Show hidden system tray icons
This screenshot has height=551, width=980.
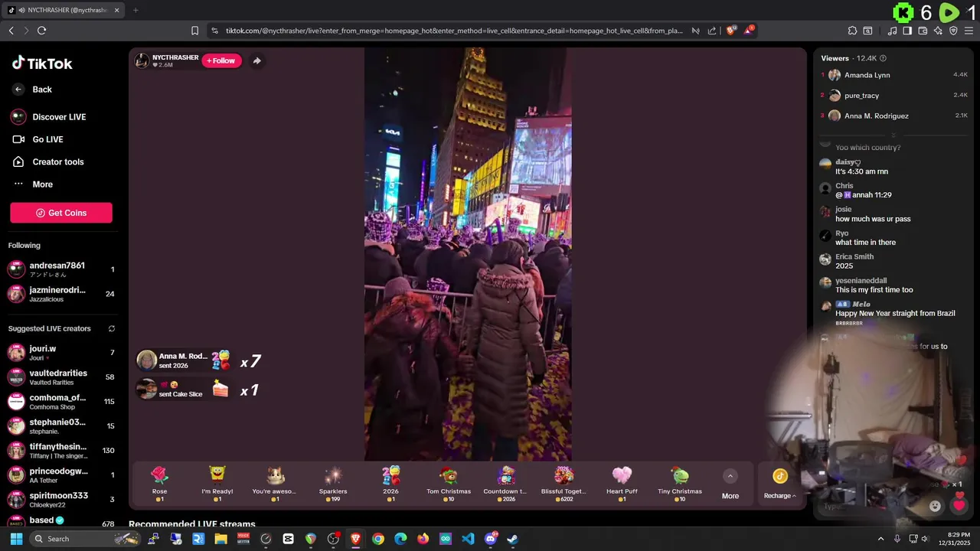[x=880, y=539]
